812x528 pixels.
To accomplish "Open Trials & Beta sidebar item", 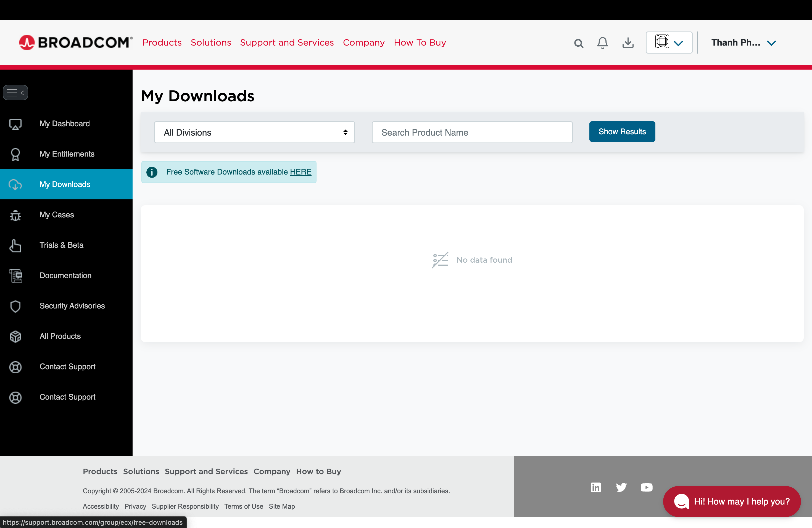I will [66, 245].
